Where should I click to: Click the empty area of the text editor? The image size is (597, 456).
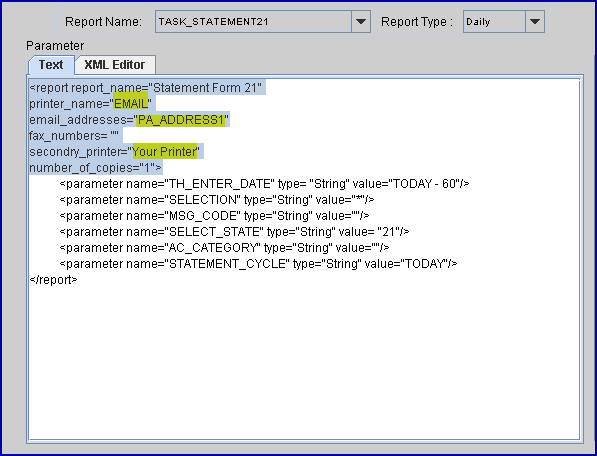[x=304, y=362]
